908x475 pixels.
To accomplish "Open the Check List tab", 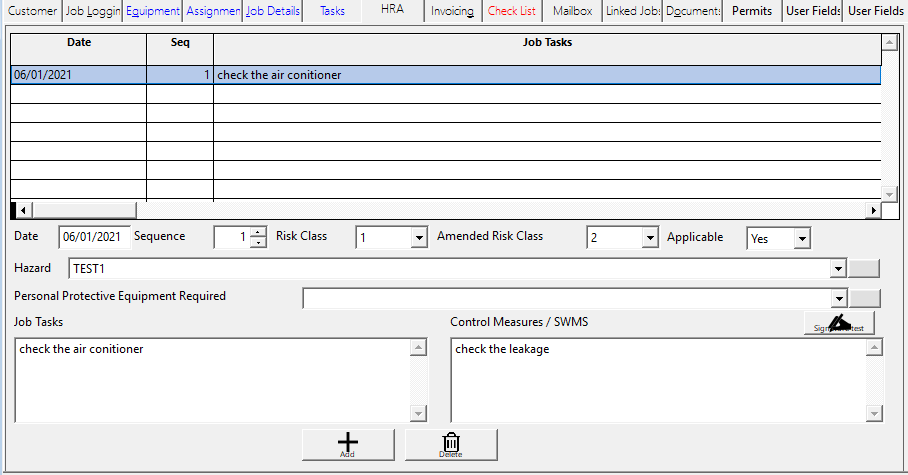I will coord(511,11).
